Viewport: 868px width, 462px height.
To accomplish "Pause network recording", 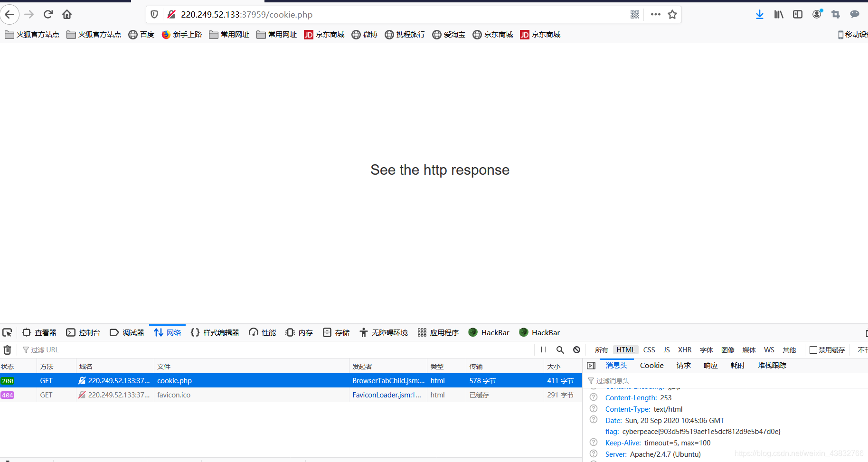I will click(x=544, y=349).
